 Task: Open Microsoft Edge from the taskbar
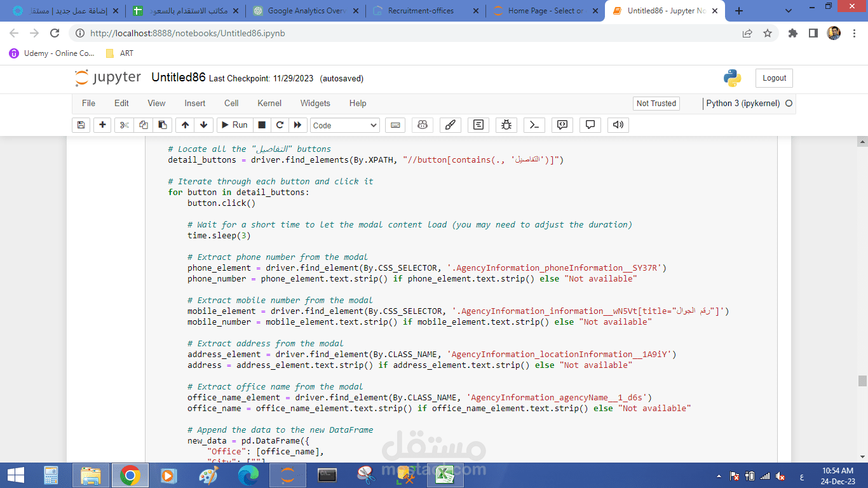pyautogui.click(x=248, y=475)
